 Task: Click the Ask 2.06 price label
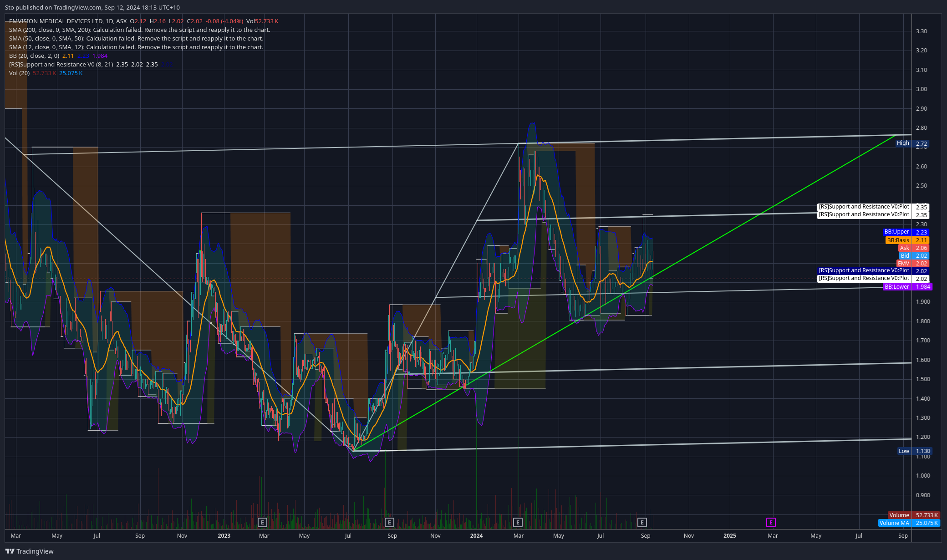[914, 248]
